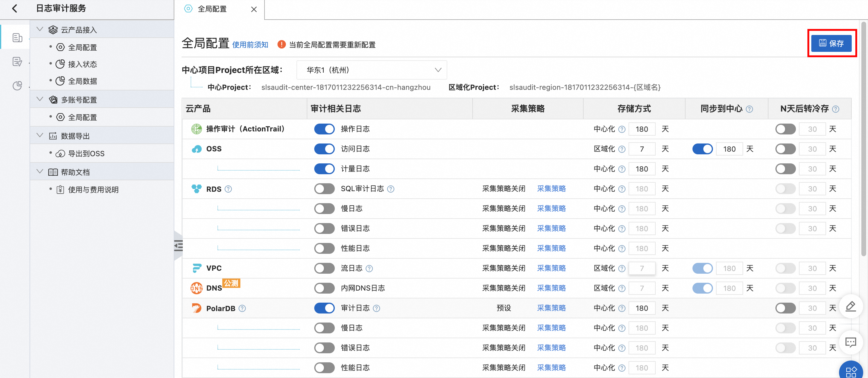
Task: Click the sidebar collapse handle icon
Action: [x=178, y=246]
